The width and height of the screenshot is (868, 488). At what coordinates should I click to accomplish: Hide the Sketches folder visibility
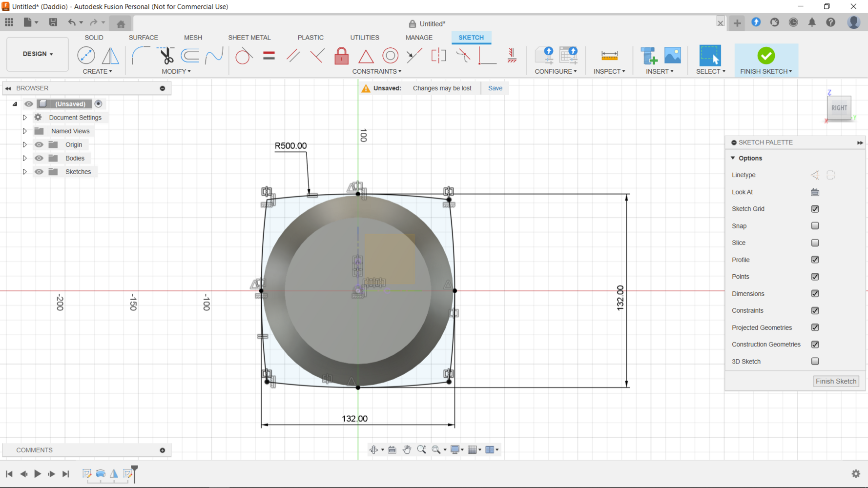(39, 172)
